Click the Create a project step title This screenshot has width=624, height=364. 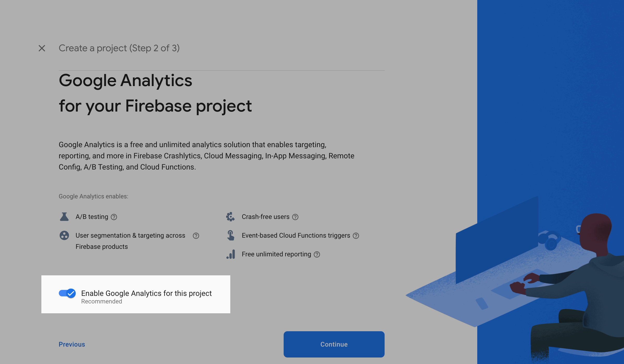tap(119, 48)
